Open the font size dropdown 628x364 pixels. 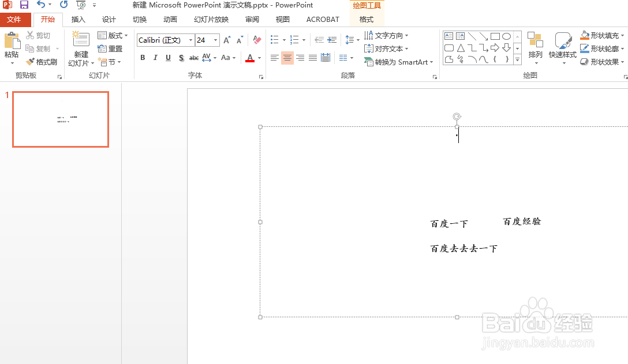click(215, 40)
